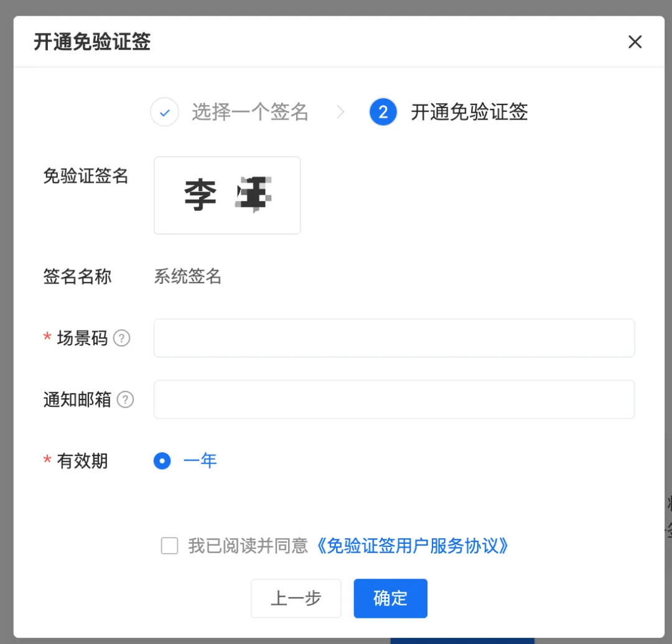Click the step one checkmark icon
Image resolution: width=672 pixels, height=644 pixels.
click(x=165, y=113)
